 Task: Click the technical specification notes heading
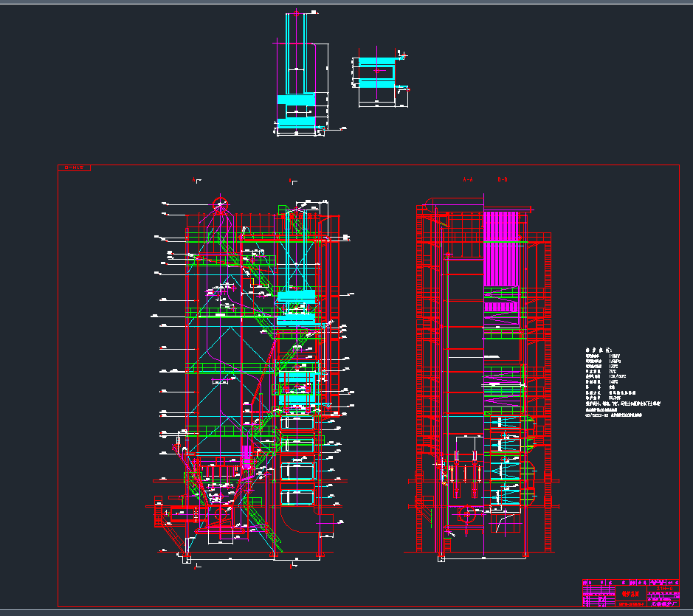(x=599, y=350)
